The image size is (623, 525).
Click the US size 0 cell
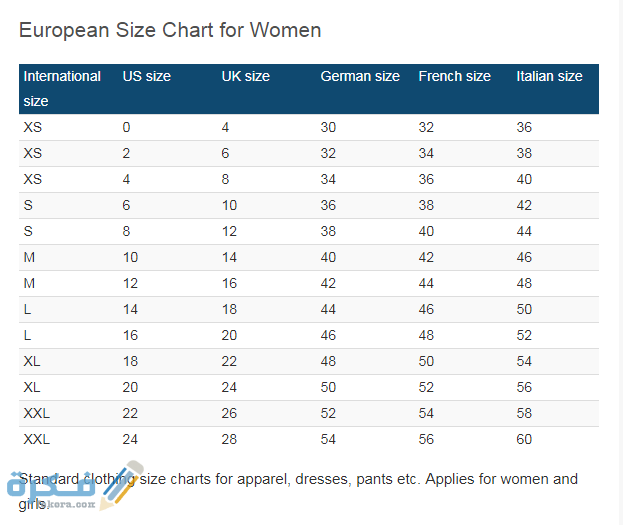tap(126, 127)
